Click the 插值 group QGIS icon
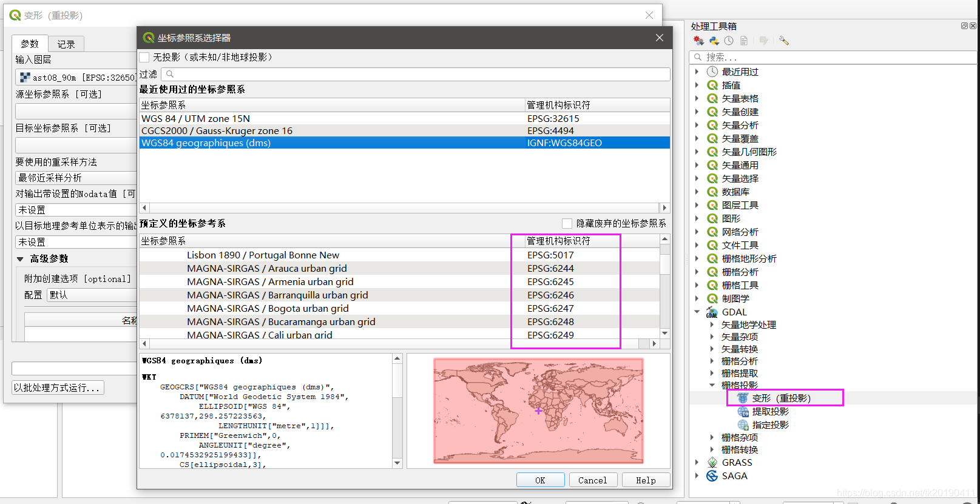This screenshot has width=980, height=504. 712,85
